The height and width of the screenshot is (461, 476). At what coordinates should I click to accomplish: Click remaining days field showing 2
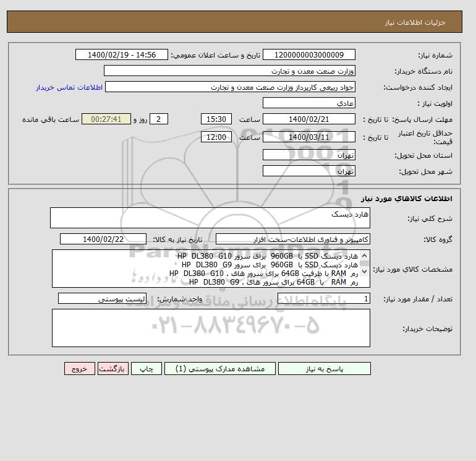pos(159,119)
